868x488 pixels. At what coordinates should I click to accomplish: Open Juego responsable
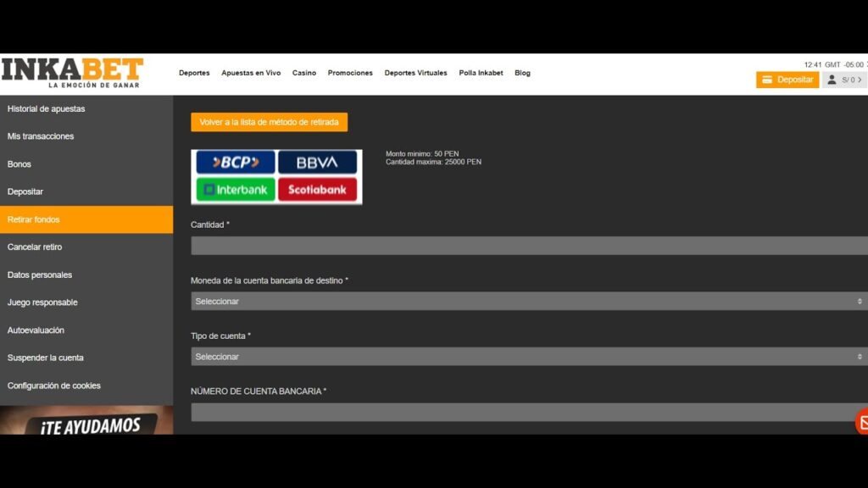[86, 302]
